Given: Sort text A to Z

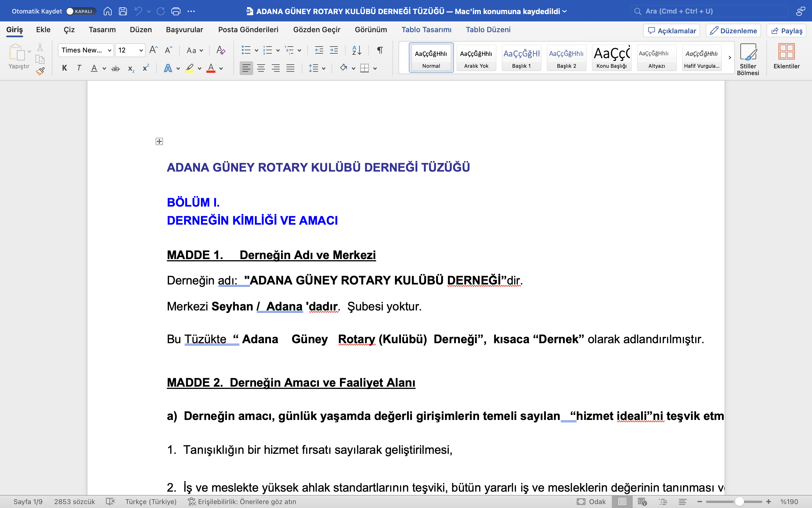Looking at the screenshot, I should pyautogui.click(x=357, y=50).
